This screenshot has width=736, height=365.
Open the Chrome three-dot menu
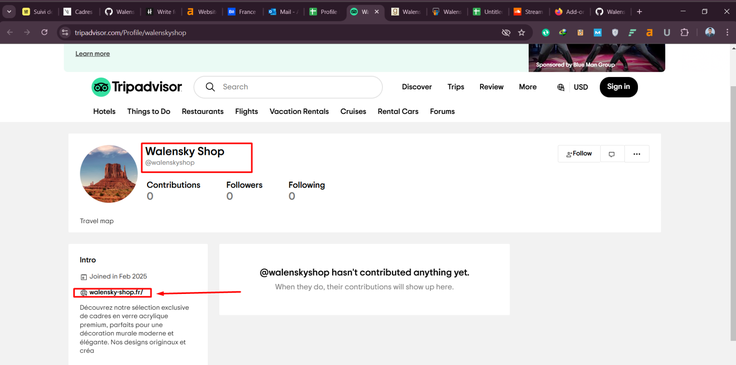tap(727, 32)
